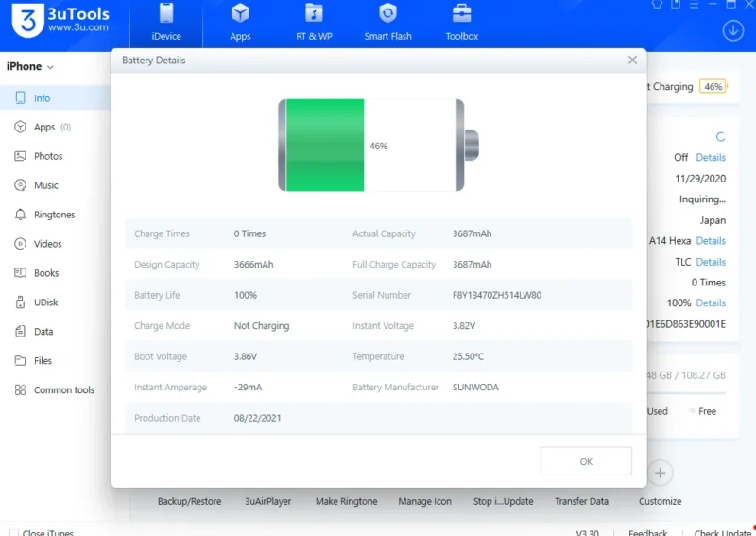756x536 pixels.
Task: Click the Apps sidebar icon
Action: click(20, 127)
